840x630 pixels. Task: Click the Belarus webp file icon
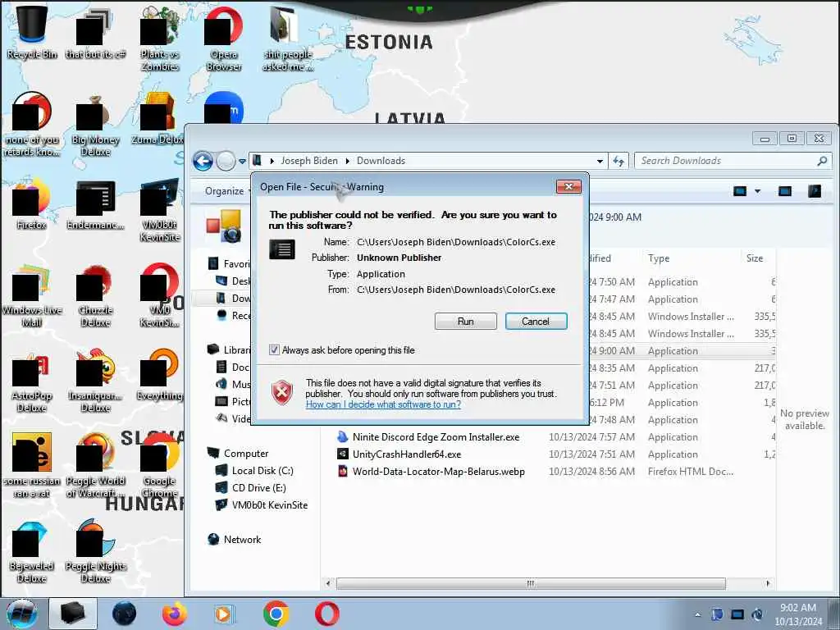click(x=342, y=472)
